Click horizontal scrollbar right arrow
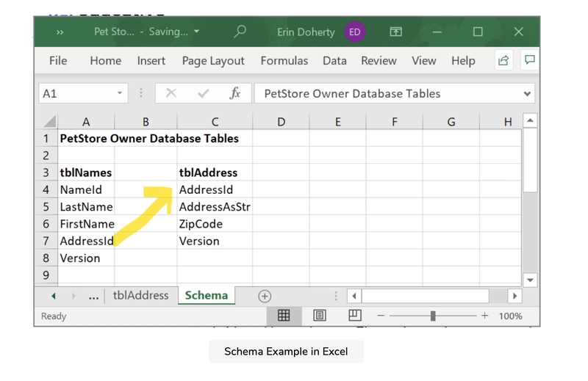588x381 pixels. click(x=515, y=296)
